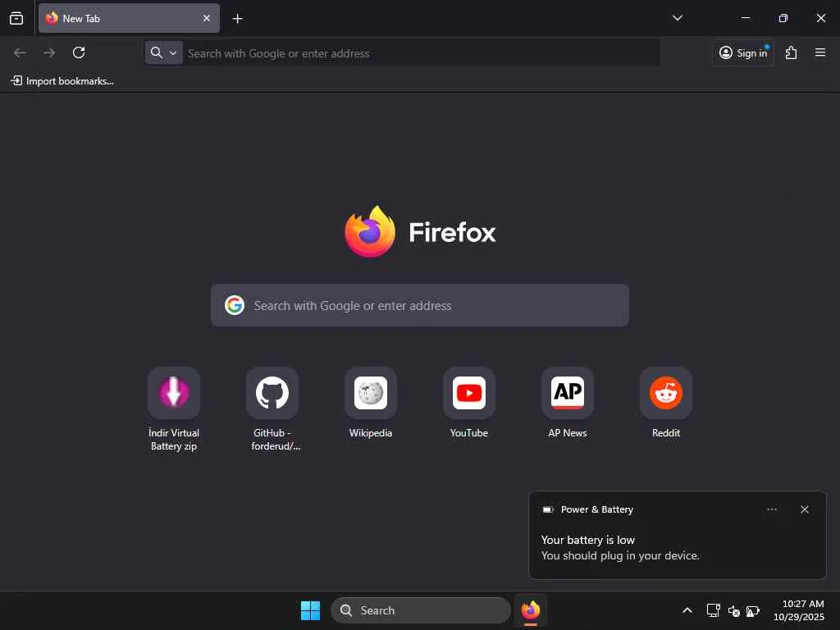Reload the current page
The height and width of the screenshot is (630, 840).
[x=79, y=52]
